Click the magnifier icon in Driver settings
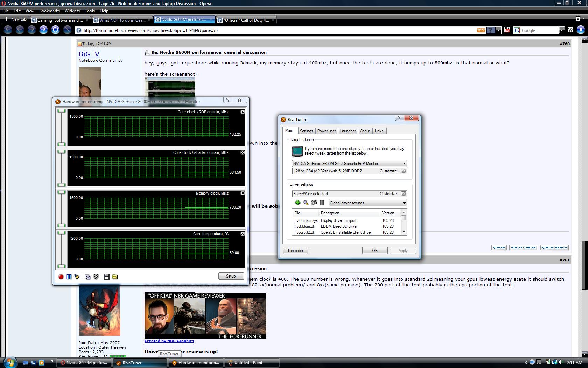The height and width of the screenshot is (368, 588). click(306, 203)
